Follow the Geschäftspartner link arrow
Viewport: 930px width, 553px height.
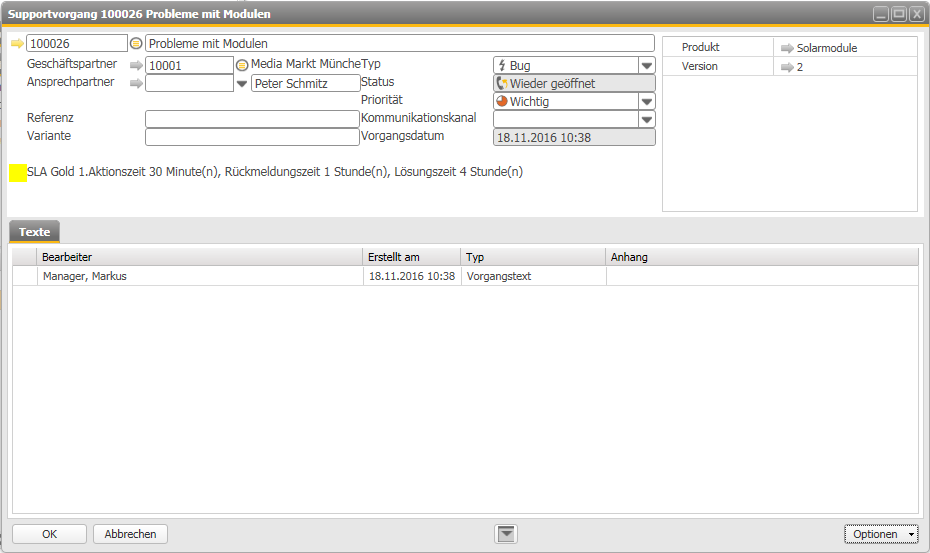pos(136,65)
